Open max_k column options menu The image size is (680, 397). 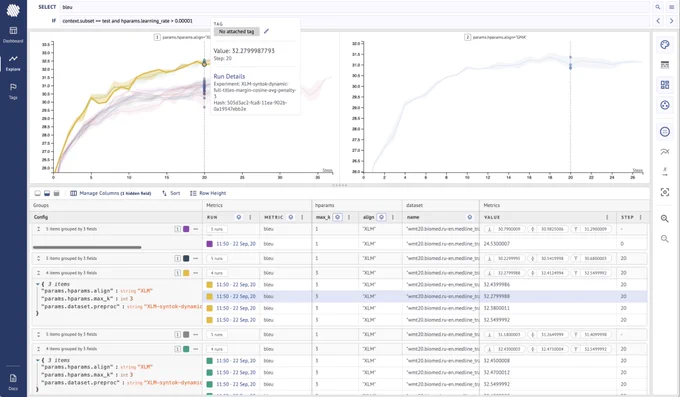point(349,217)
